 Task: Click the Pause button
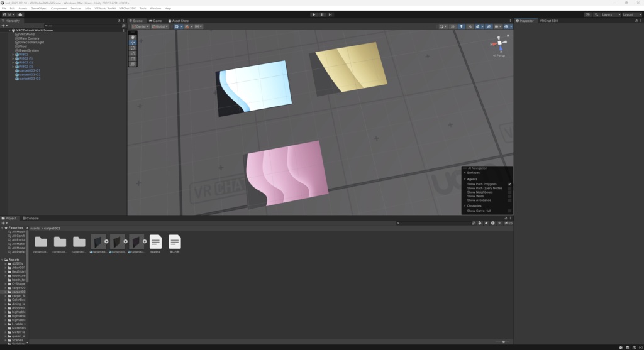(322, 14)
